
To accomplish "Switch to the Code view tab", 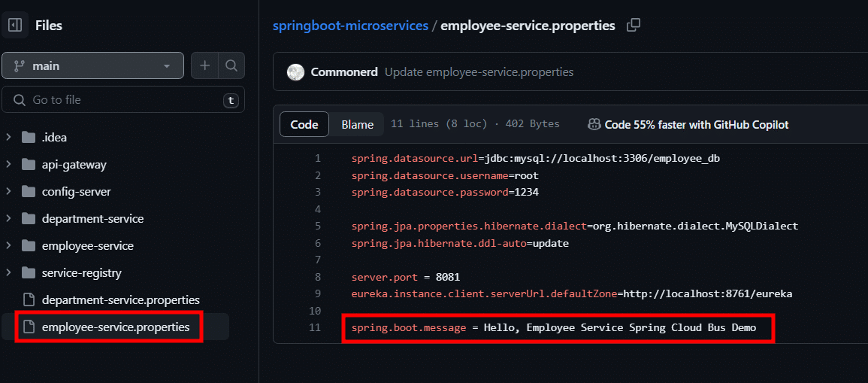I will point(304,124).
